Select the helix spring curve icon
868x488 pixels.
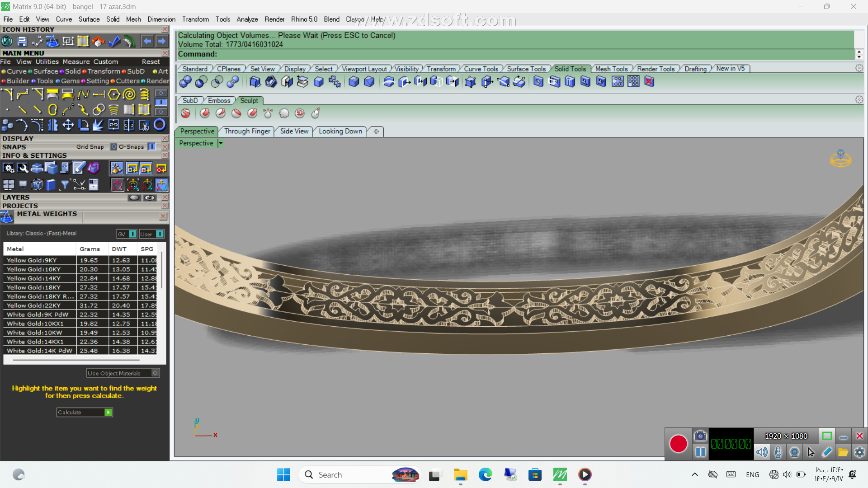(x=145, y=94)
